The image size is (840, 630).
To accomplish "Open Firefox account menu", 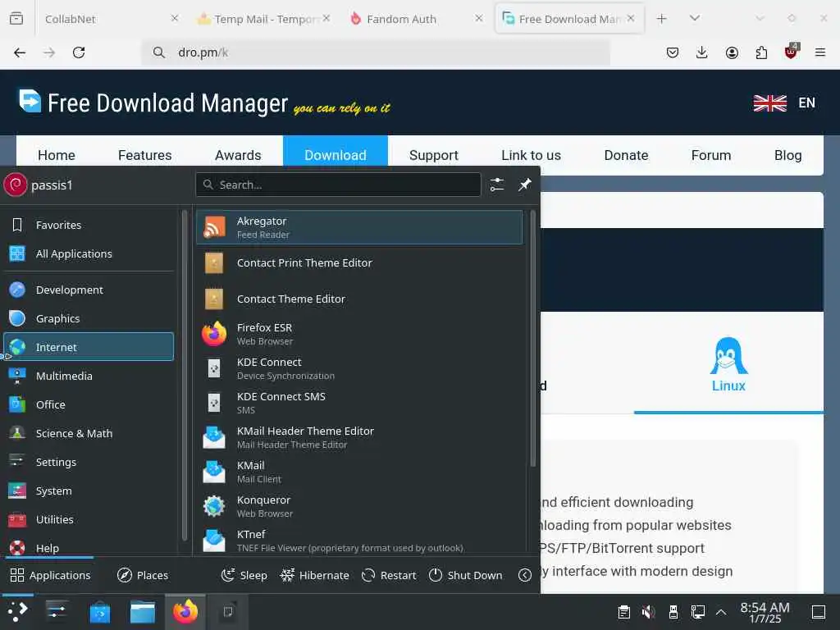I will click(x=732, y=52).
